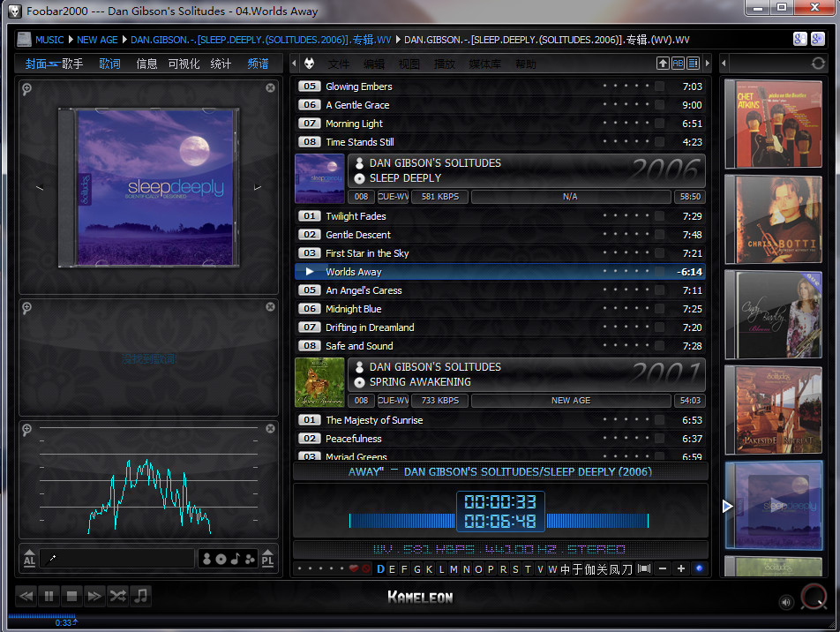Filter library by album disc icon
The image size is (840, 632).
[221, 559]
